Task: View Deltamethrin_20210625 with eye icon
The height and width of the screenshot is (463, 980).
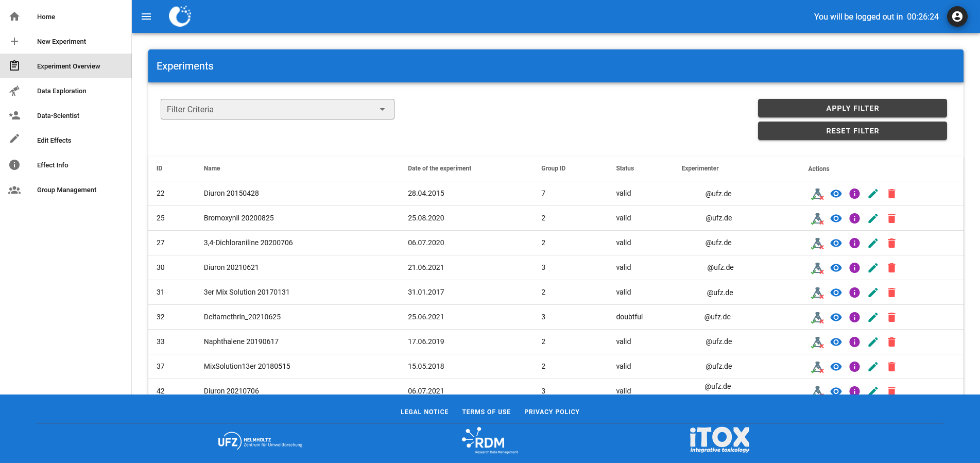Action: click(x=836, y=317)
